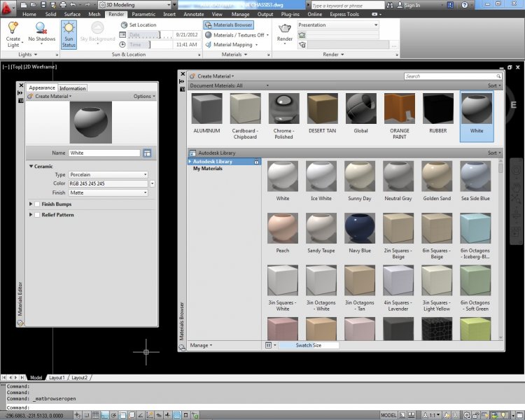Viewport: 525px width, 420px height.
Task: Click Sign In in the title bar
Action: pos(412,5)
